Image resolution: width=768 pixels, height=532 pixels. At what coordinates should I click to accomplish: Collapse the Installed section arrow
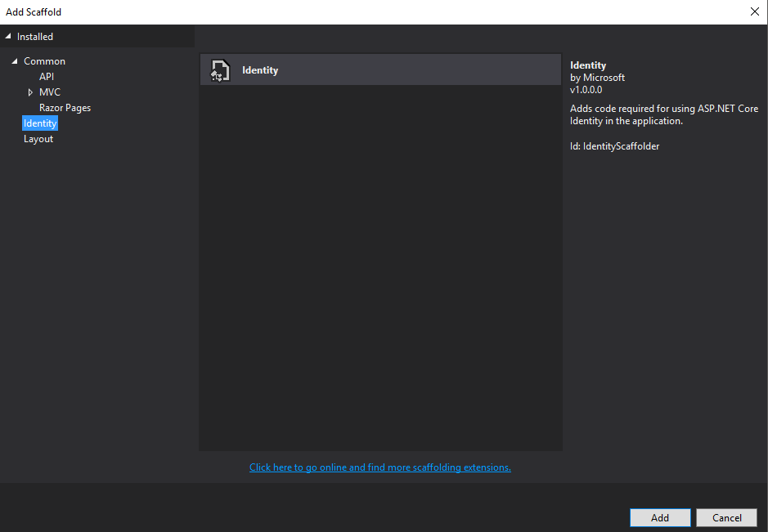point(8,37)
